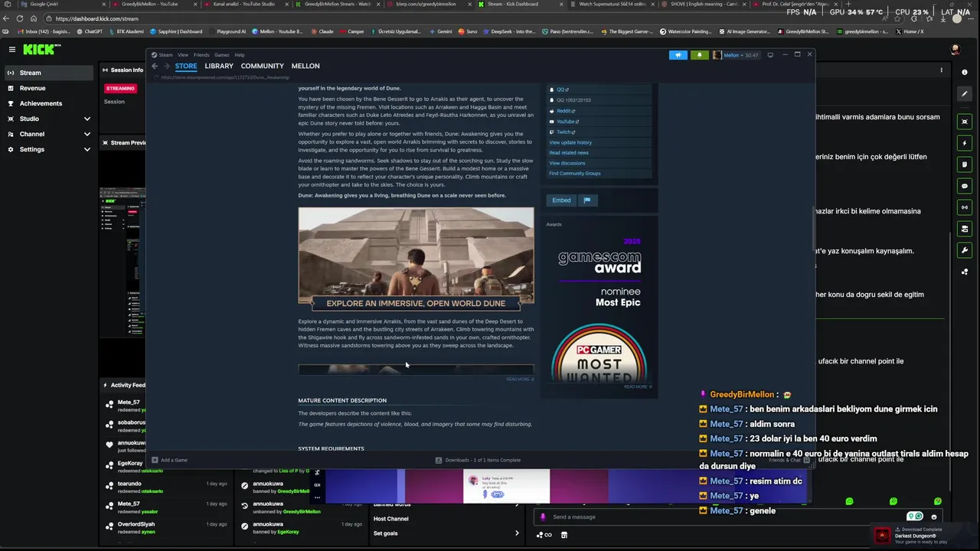Go forward in Steam navigation

166,66
